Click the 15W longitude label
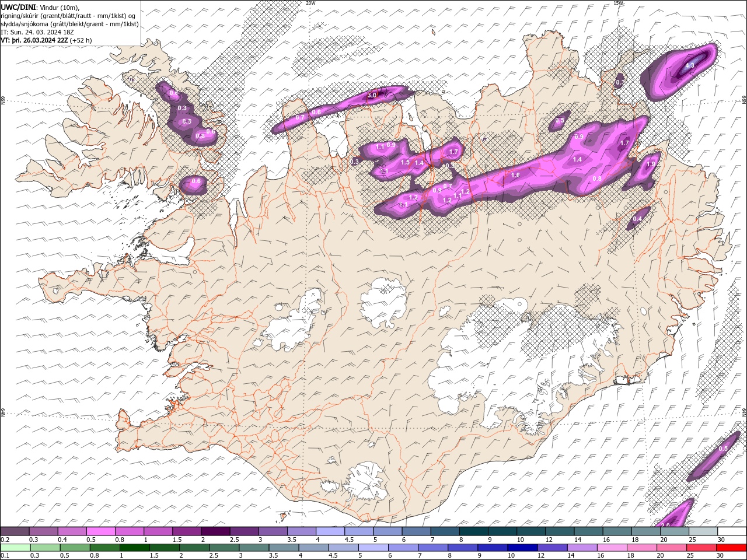 pos(619,3)
